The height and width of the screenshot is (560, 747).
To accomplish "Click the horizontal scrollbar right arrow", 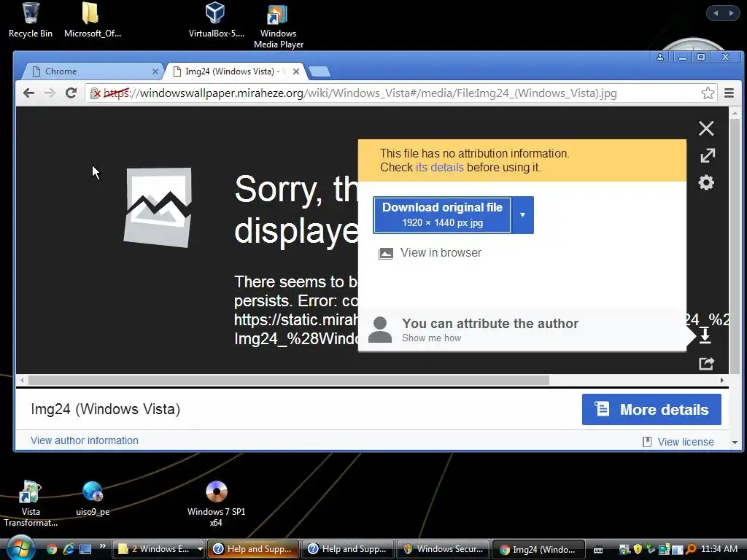I will coord(721,381).
